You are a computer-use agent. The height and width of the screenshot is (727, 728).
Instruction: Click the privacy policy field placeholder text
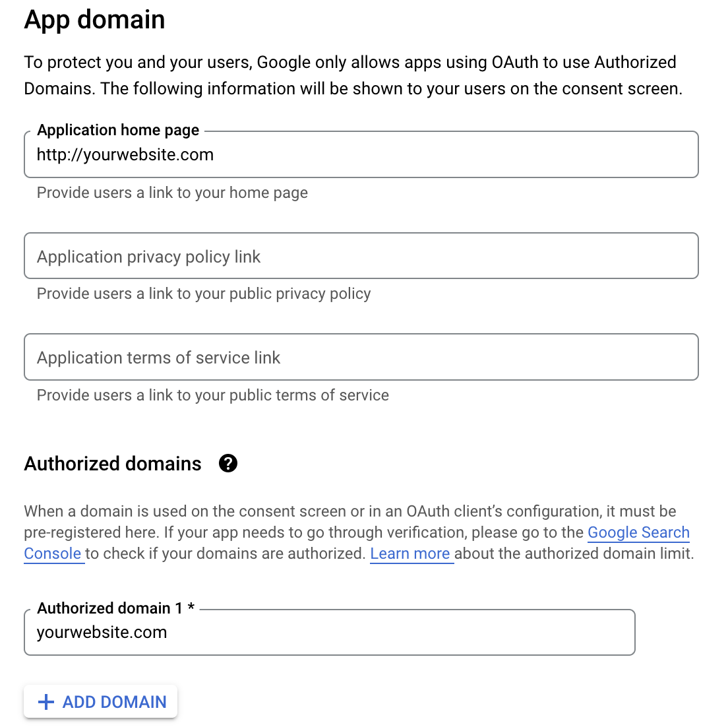(x=148, y=257)
